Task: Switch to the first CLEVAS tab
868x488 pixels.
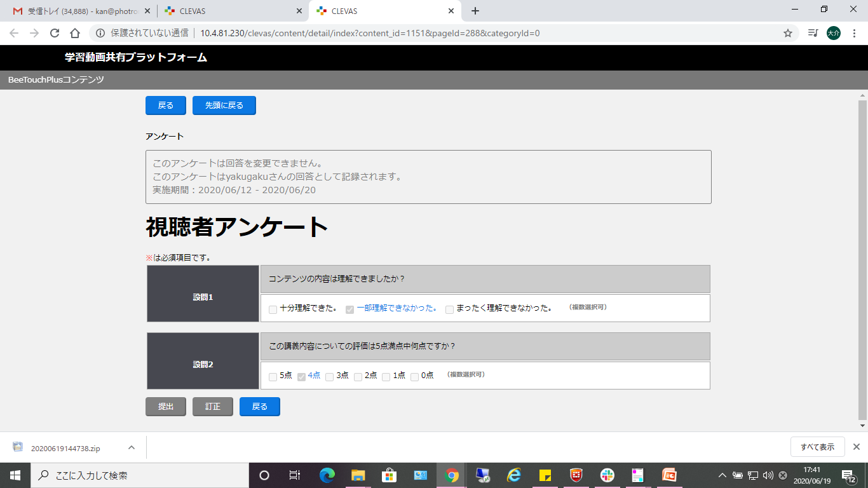Action: (x=232, y=11)
